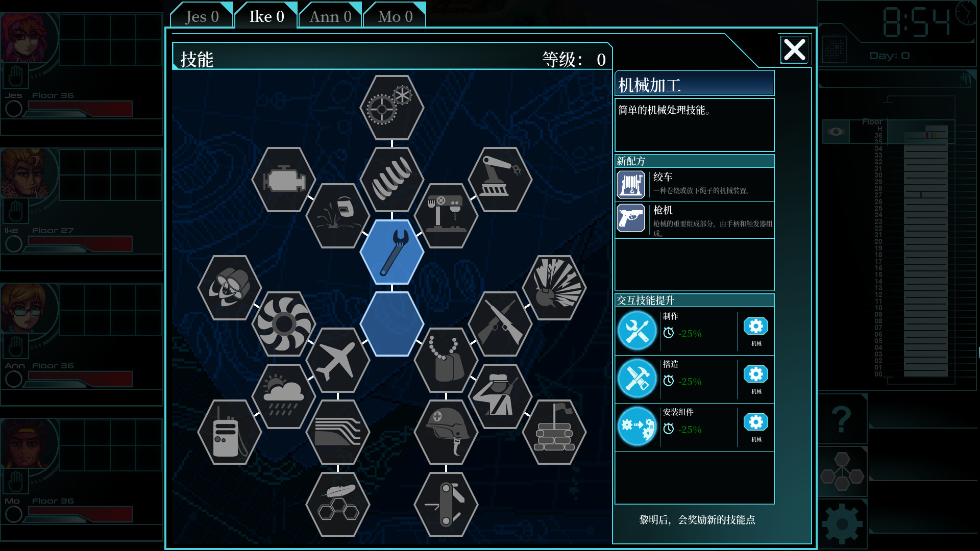The image size is (980, 551).
Task: Click the 绞车 winch recipe entry
Action: [695, 184]
